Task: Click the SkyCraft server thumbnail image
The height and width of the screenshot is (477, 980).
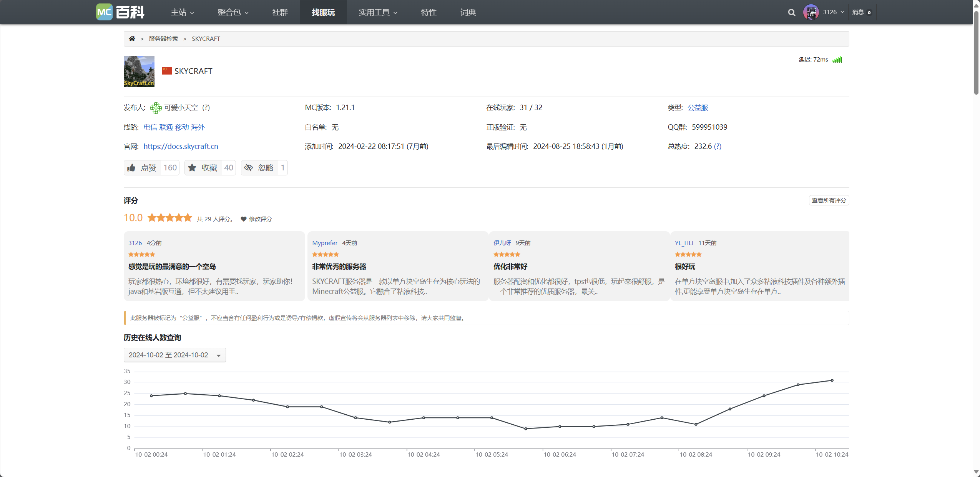Action: point(139,72)
